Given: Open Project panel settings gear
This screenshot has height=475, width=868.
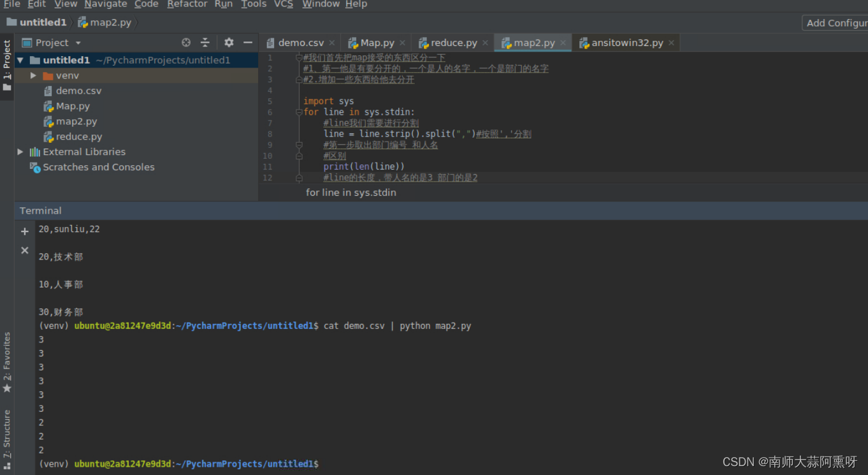Looking at the screenshot, I should point(229,43).
